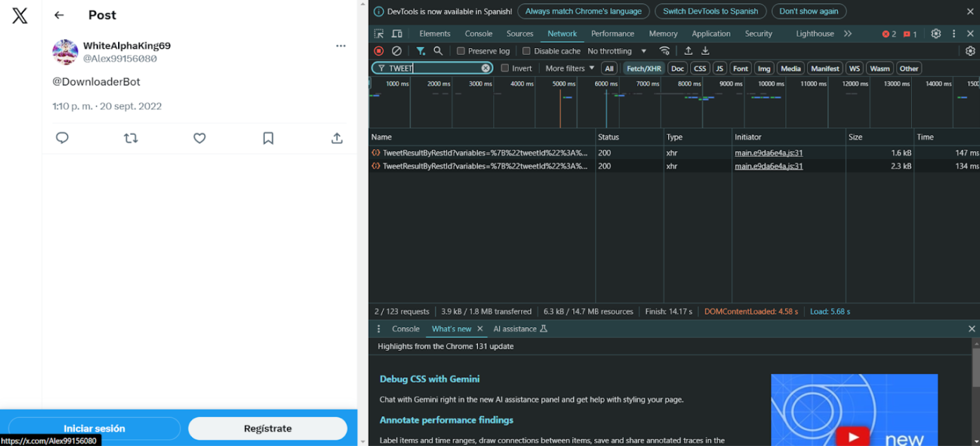Check the Disable cache option

[x=527, y=51]
